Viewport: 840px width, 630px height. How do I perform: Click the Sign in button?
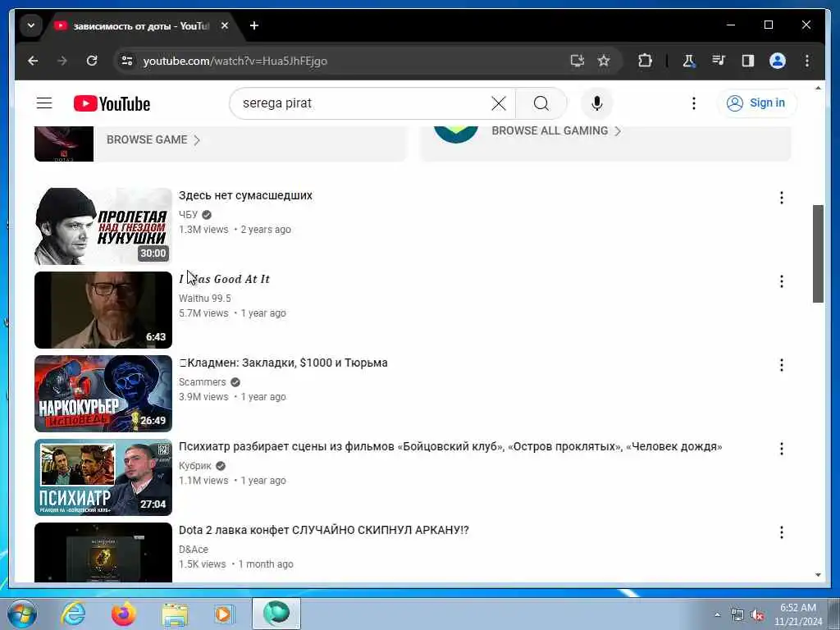(x=756, y=103)
